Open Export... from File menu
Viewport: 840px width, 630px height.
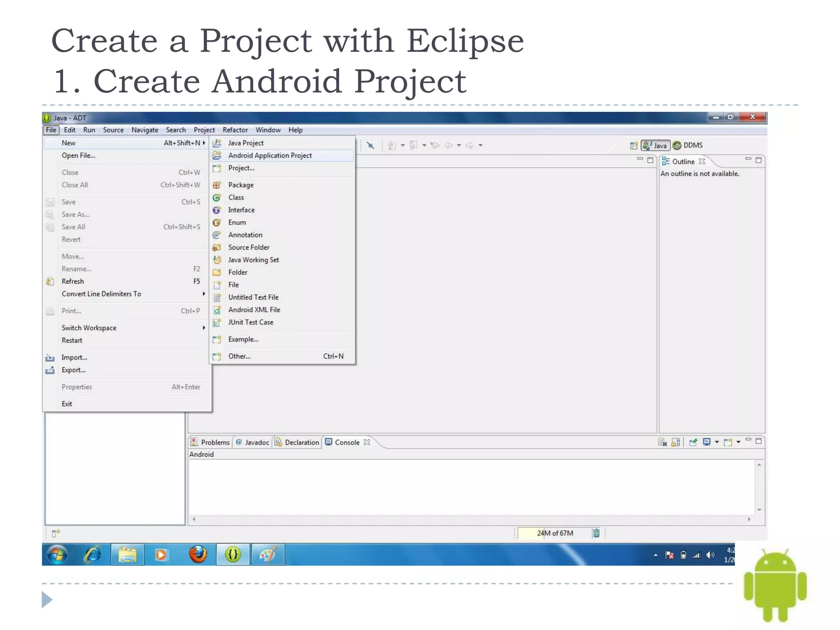(126, 370)
